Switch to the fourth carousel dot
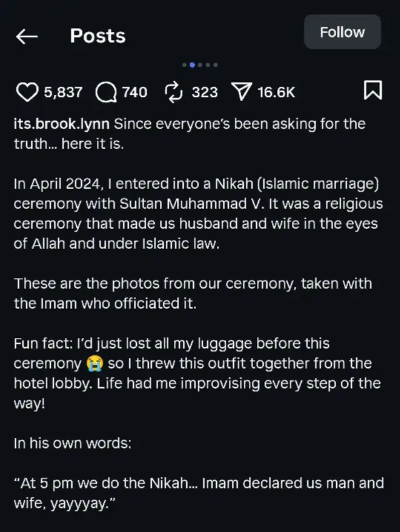The height and width of the screenshot is (532, 400). tap(208, 64)
